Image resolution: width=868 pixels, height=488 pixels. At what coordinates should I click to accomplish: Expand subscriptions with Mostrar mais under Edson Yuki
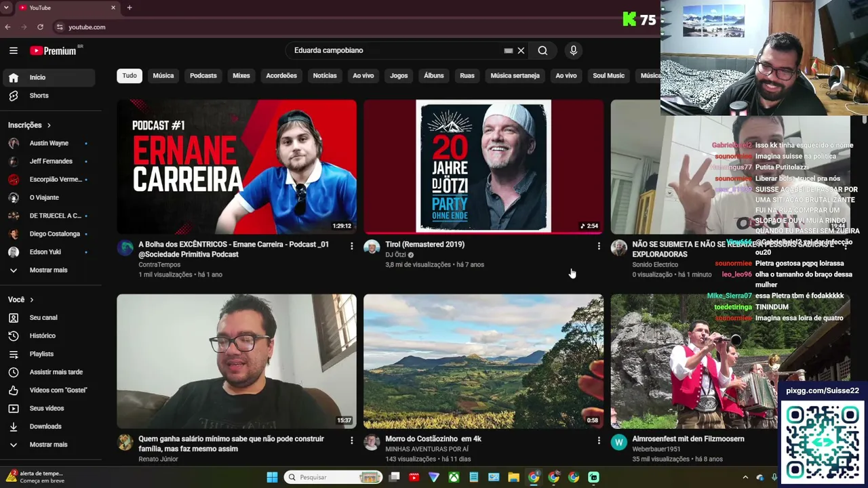click(49, 270)
